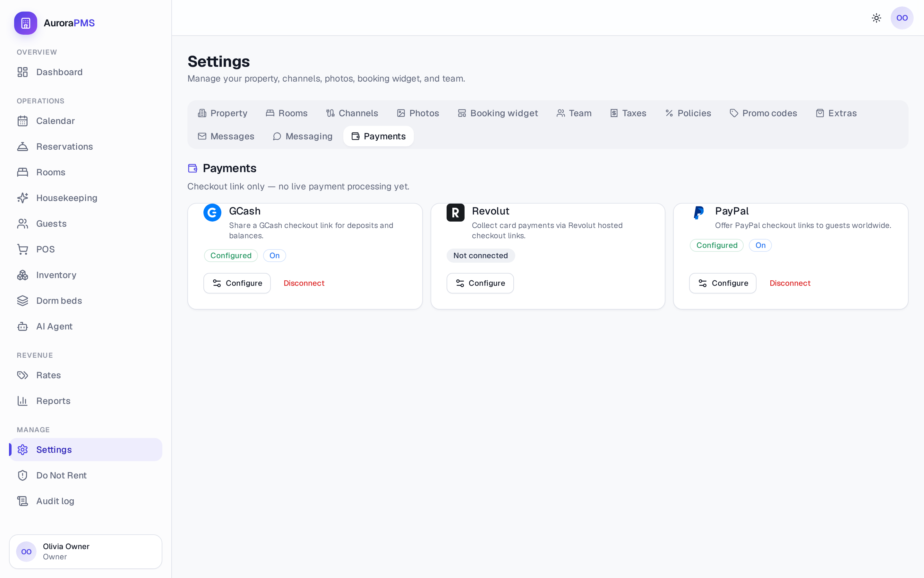Click the GCash logo icon
Image resolution: width=924 pixels, height=578 pixels.
click(x=212, y=213)
